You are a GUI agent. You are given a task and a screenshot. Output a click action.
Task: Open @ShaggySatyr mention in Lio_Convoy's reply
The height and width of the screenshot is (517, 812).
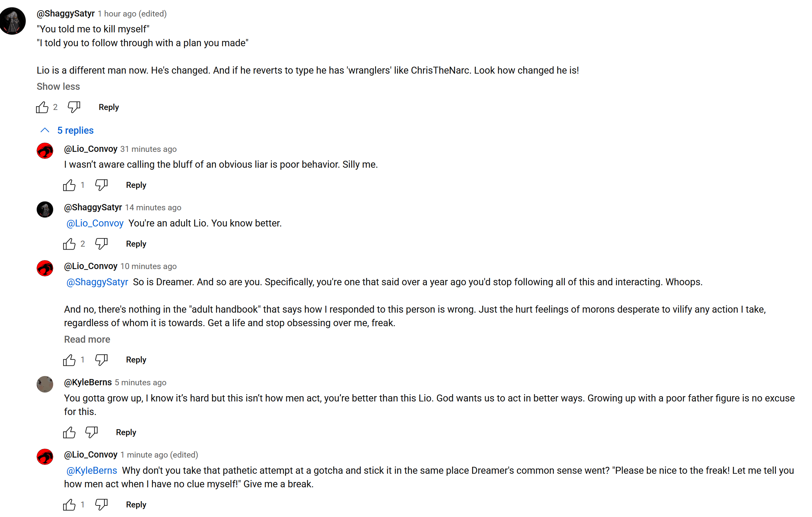(97, 282)
